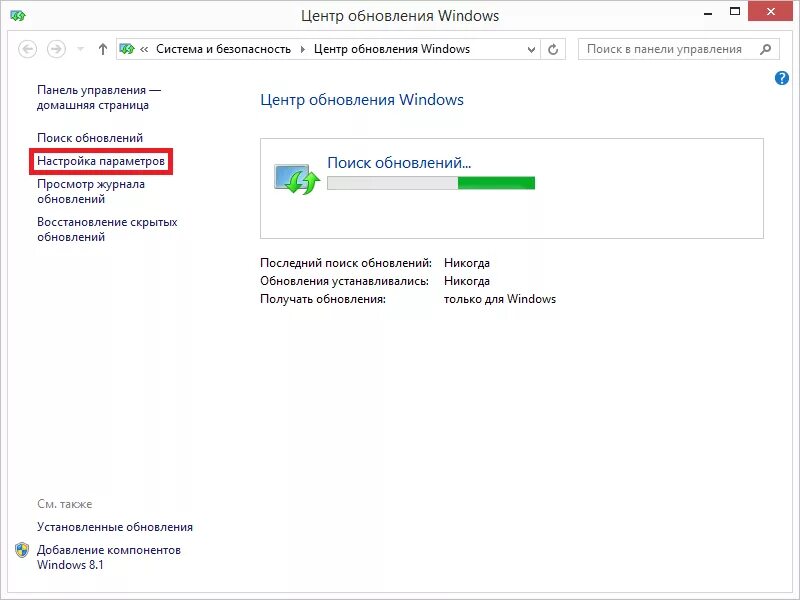Refresh the page with the reload icon
This screenshot has width=800, height=600.
tap(553, 49)
